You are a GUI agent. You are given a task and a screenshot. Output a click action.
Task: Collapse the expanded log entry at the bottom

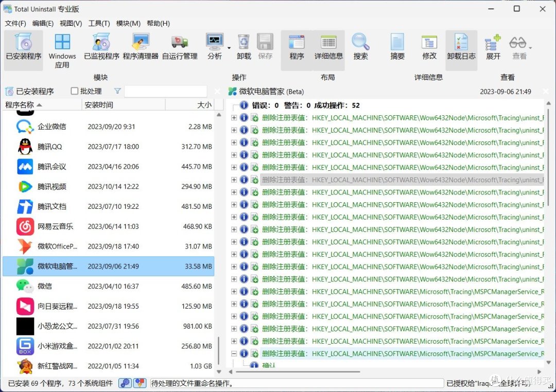(x=234, y=353)
